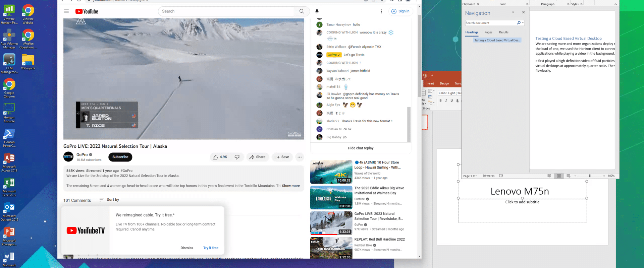This screenshot has width=644, height=268.
Task: Open YouTube settings three-dot menu
Action: coord(381,11)
